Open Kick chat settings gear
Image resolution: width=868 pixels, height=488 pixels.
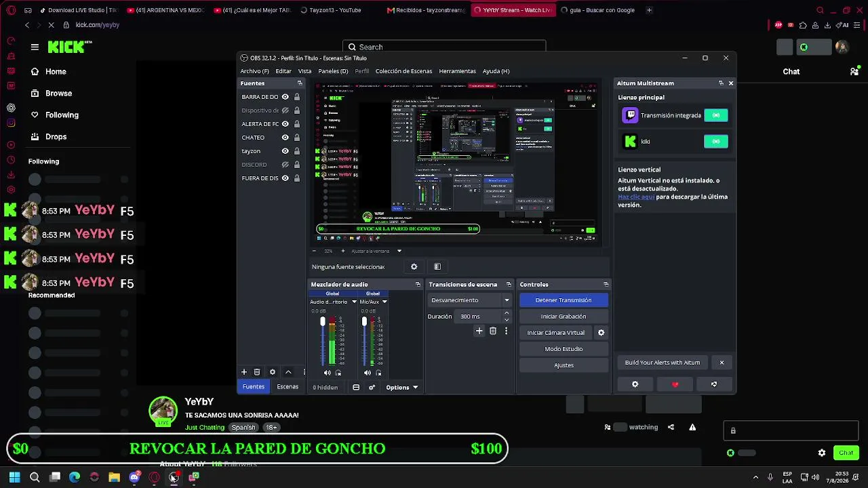point(822,453)
